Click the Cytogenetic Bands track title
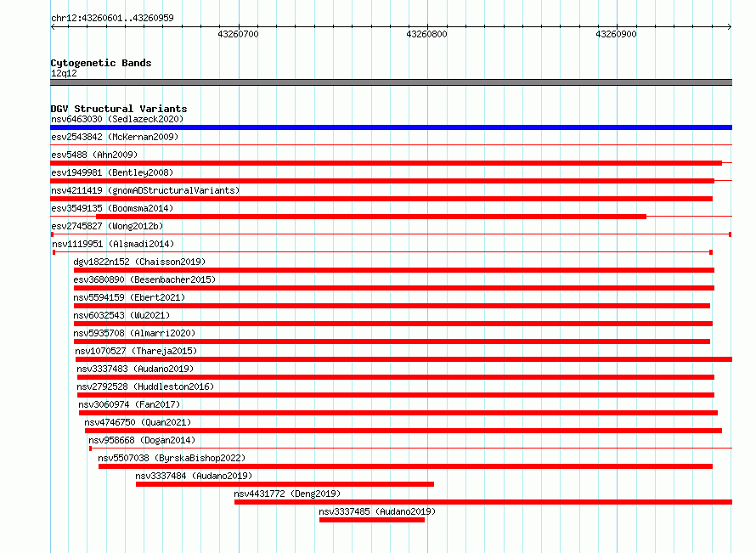Screen dimensions: 756x553 click(101, 63)
